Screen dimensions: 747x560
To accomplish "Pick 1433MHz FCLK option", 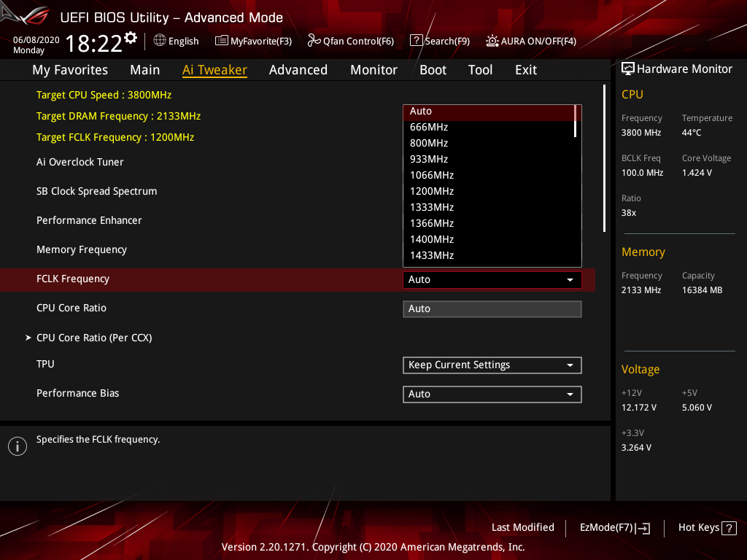I will [489, 255].
